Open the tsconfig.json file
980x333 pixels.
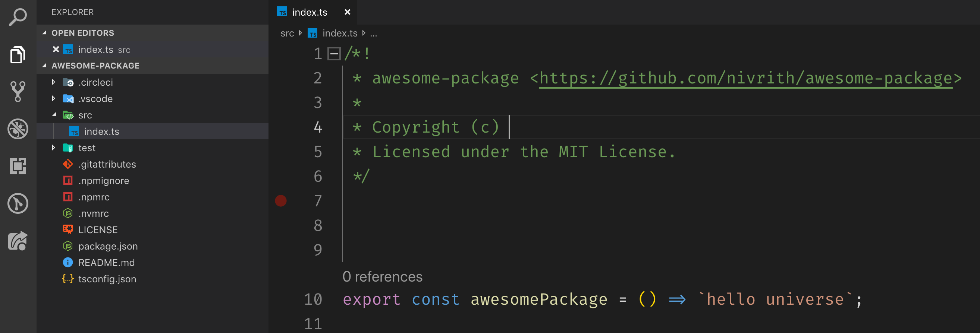coord(153,278)
